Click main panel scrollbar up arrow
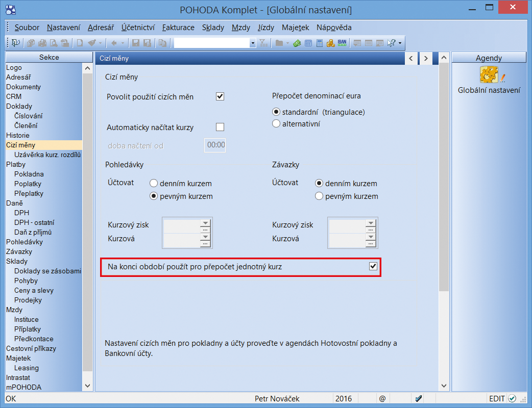532x408 pixels. (444, 58)
